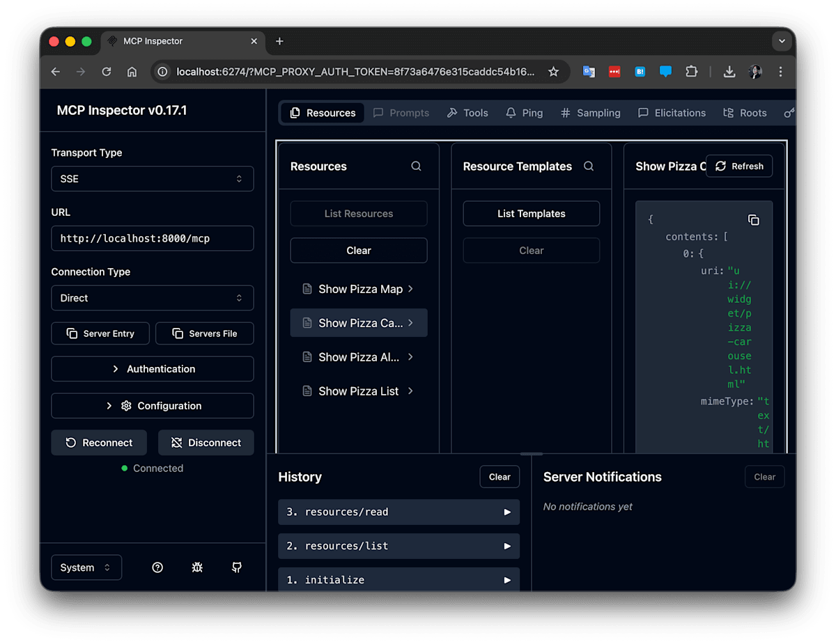Click the Disconnect button
This screenshot has height=644, width=836.
coord(206,443)
